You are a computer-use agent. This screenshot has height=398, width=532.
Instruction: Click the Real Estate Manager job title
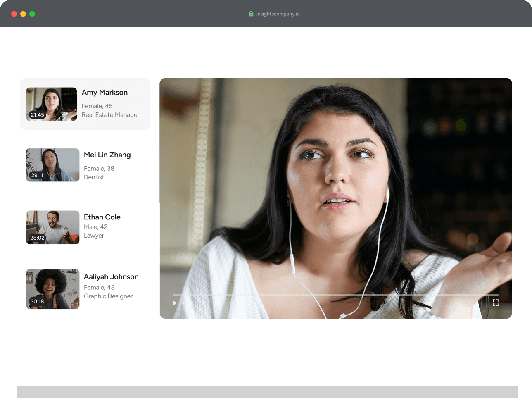(110, 115)
